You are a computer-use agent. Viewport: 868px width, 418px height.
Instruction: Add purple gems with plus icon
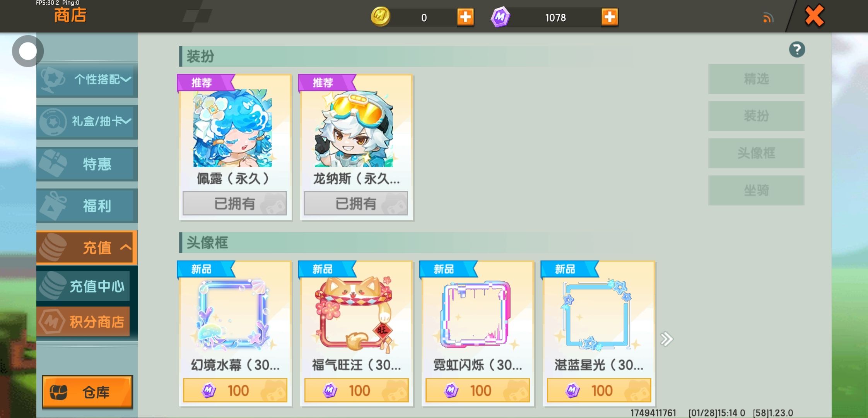pos(610,17)
